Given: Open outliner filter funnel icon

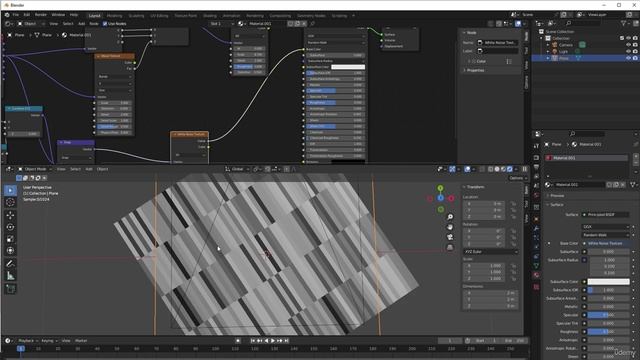Looking at the screenshot, I should coord(624,24).
